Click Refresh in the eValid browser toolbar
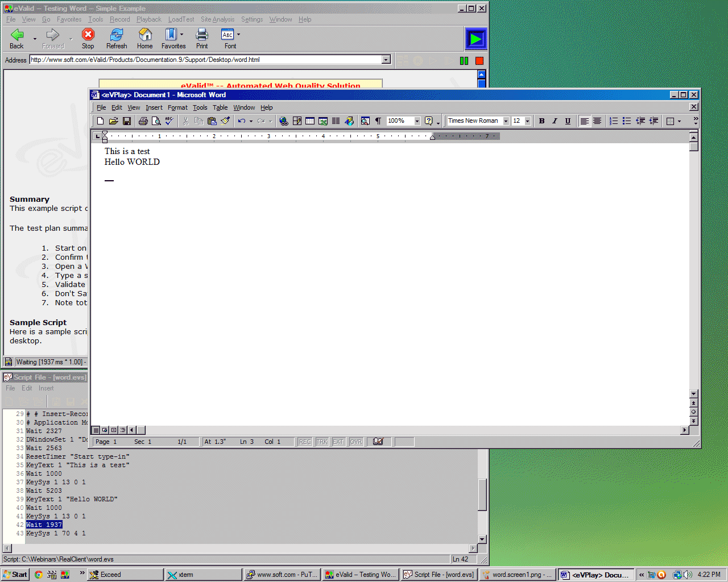 tap(117, 39)
